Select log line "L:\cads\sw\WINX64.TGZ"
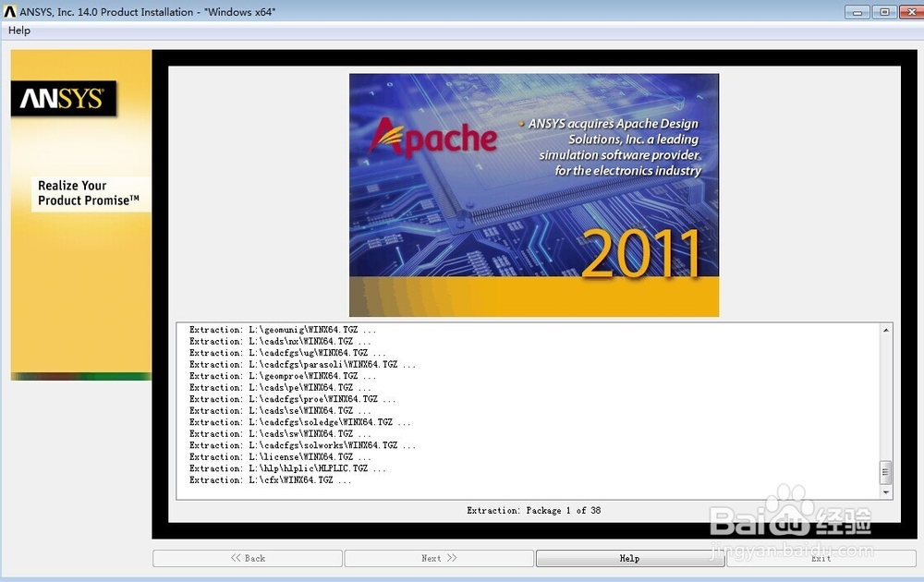This screenshot has width=924, height=582. tap(280, 433)
